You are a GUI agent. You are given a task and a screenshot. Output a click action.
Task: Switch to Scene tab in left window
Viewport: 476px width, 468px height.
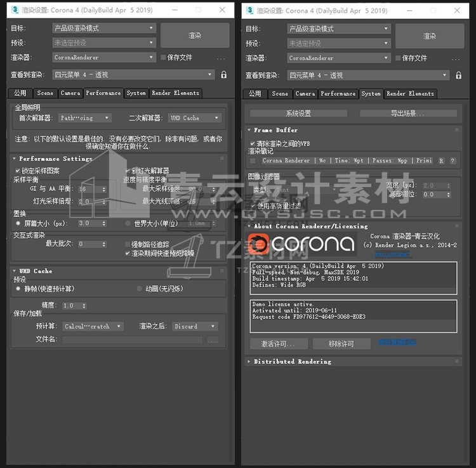click(x=45, y=93)
